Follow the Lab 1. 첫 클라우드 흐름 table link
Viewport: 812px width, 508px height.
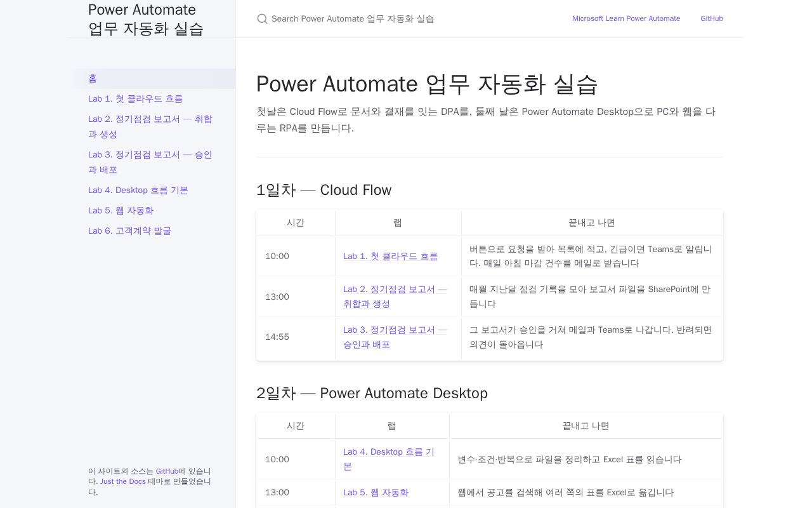pos(390,257)
